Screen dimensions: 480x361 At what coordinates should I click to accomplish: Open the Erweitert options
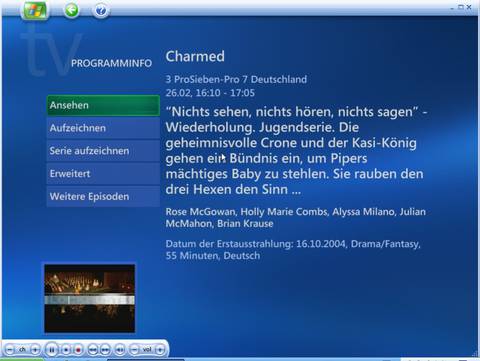tap(103, 174)
